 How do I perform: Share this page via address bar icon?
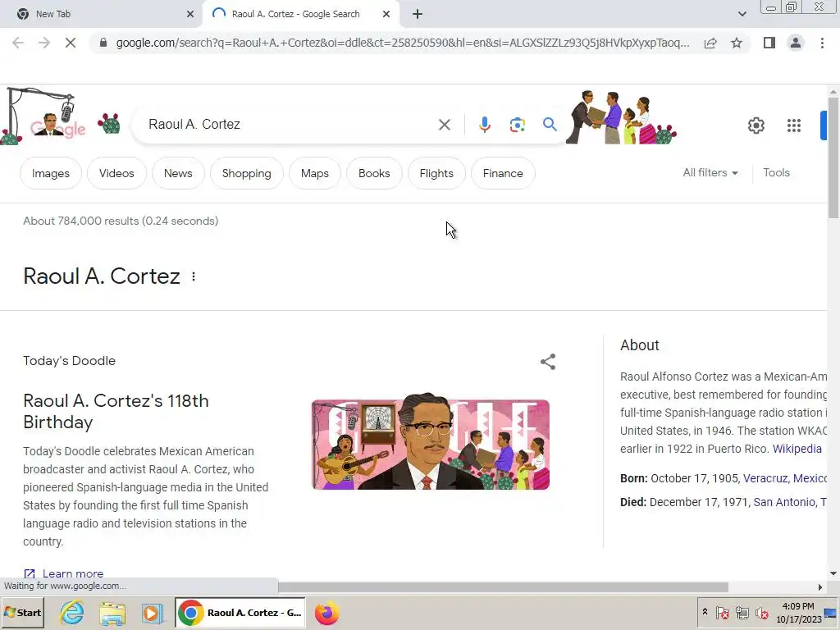coord(710,43)
